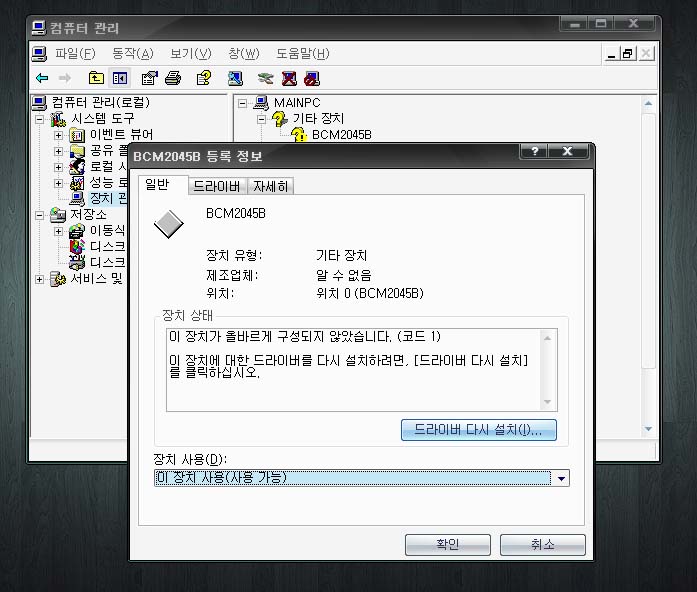This screenshot has width=697, height=592.
Task: Select the 디스크 관리 item
Action: coord(108,263)
